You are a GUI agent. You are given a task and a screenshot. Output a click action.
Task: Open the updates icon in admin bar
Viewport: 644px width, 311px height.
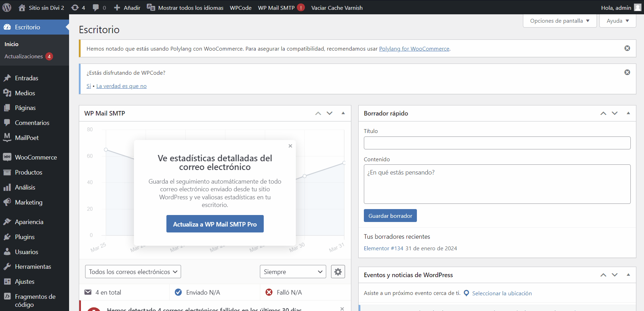click(x=75, y=8)
